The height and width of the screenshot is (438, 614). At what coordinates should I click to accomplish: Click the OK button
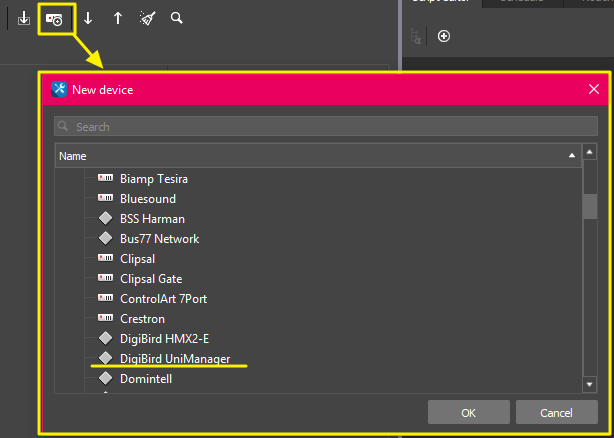click(x=469, y=412)
